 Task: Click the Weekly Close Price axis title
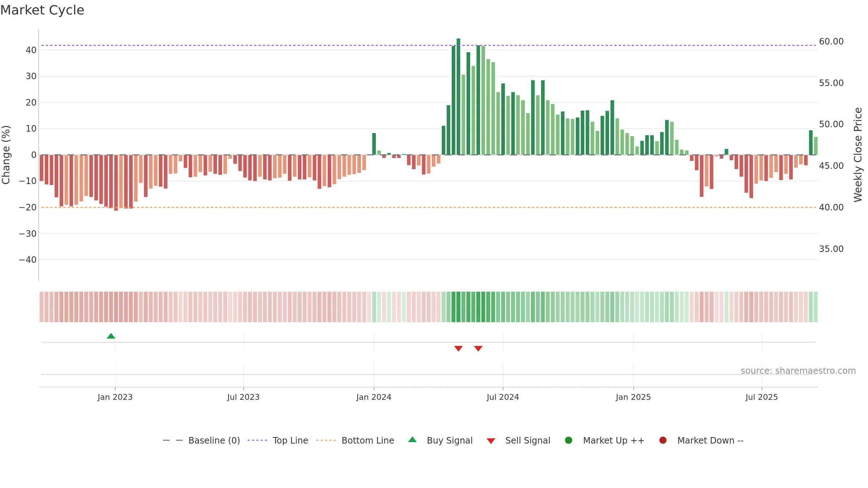click(x=858, y=155)
